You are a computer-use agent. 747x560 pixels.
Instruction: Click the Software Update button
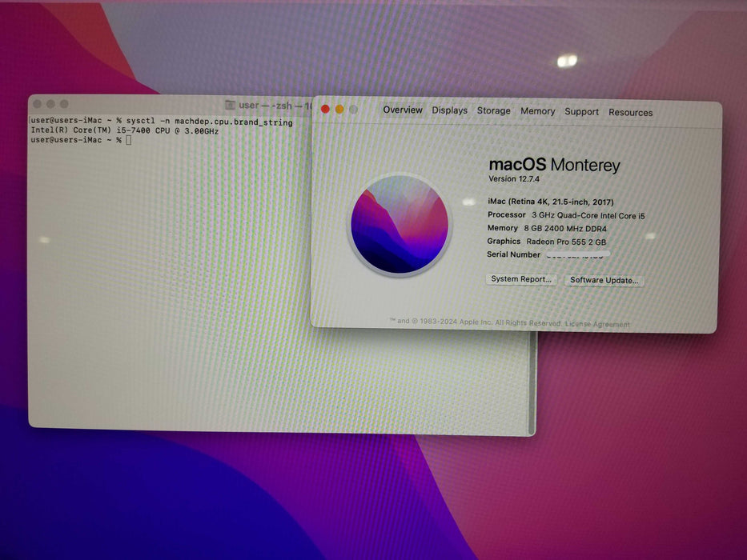point(604,280)
